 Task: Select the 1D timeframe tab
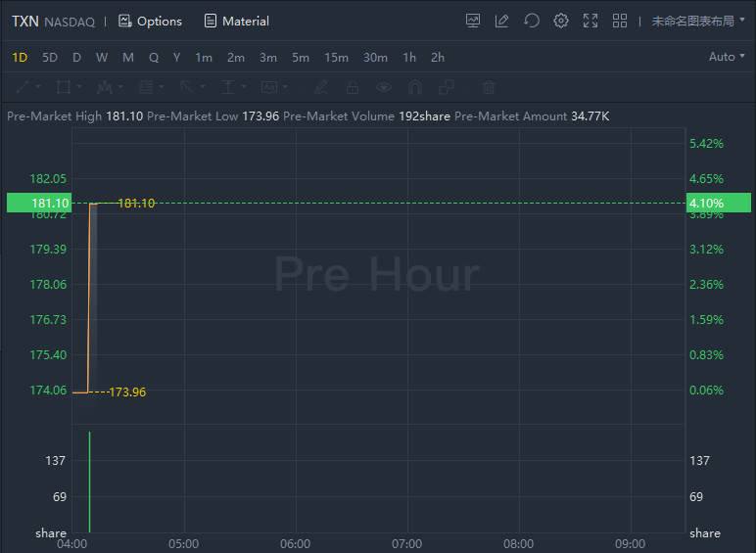coord(20,58)
